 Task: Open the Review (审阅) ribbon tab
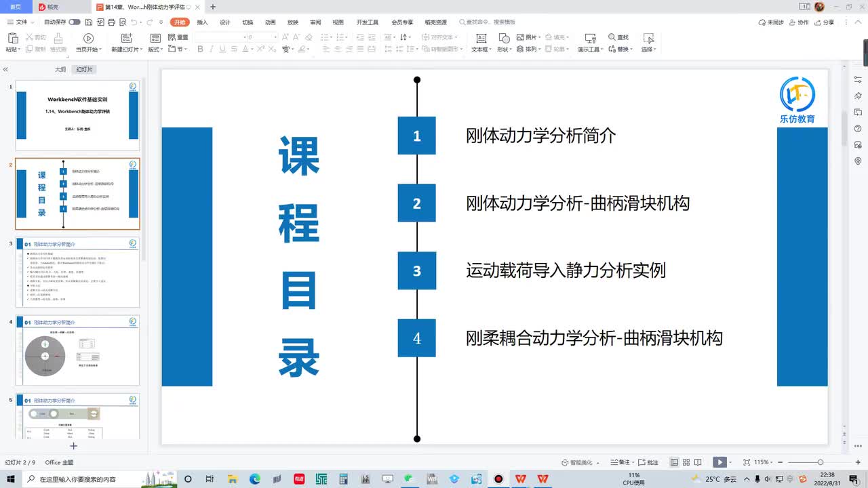tap(315, 22)
